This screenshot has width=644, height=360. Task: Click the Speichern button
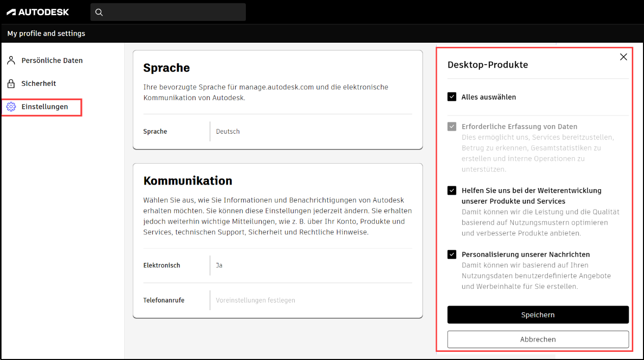point(538,314)
